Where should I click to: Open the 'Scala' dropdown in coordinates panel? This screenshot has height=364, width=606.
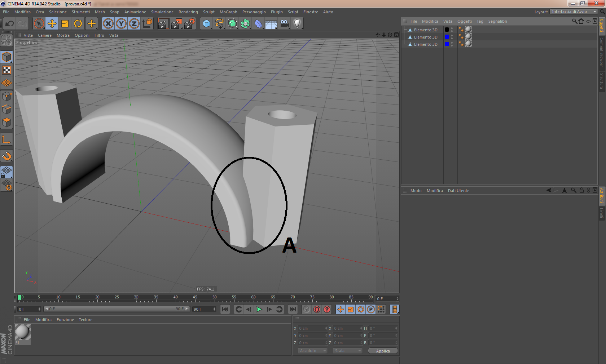pos(347,351)
